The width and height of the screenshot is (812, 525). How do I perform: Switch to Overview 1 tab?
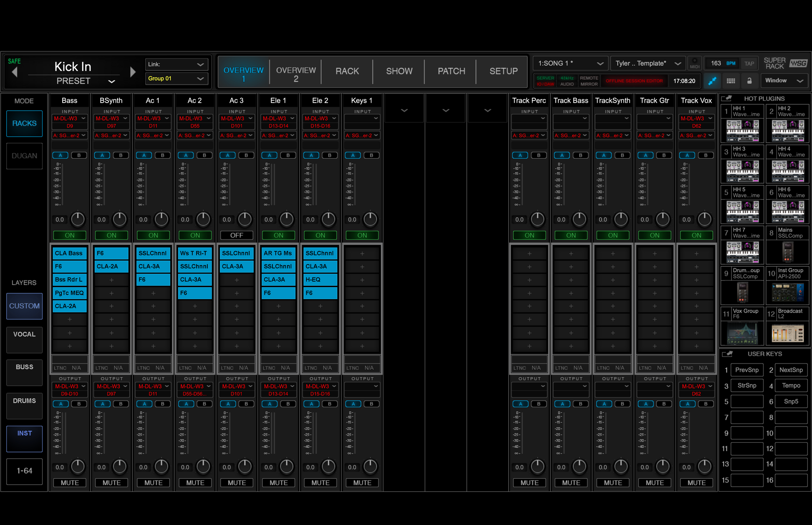click(x=243, y=72)
